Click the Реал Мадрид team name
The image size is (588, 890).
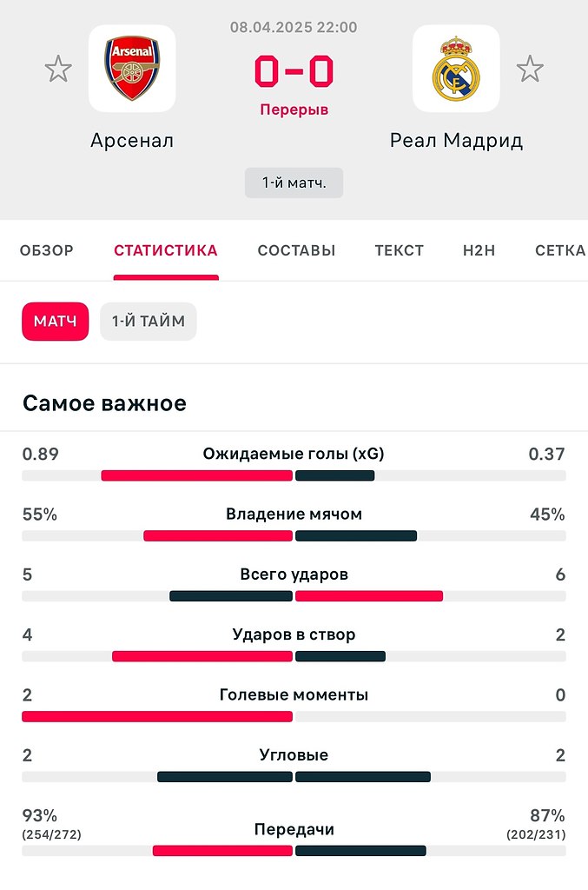pyautogui.click(x=456, y=141)
